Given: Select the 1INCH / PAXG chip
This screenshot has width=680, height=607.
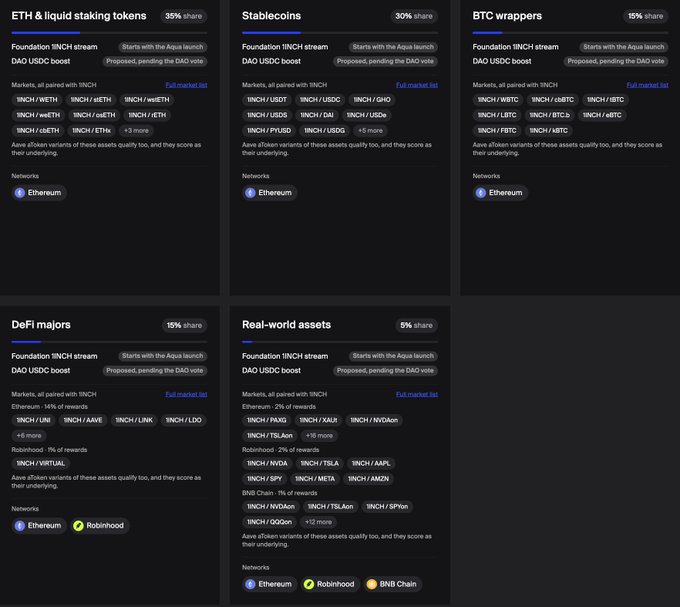Looking at the screenshot, I should [x=267, y=420].
